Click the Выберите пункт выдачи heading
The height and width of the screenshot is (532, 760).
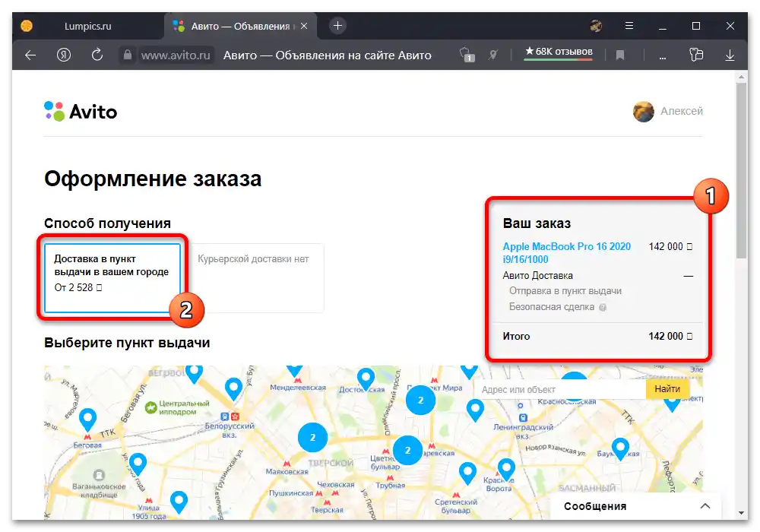tap(127, 343)
